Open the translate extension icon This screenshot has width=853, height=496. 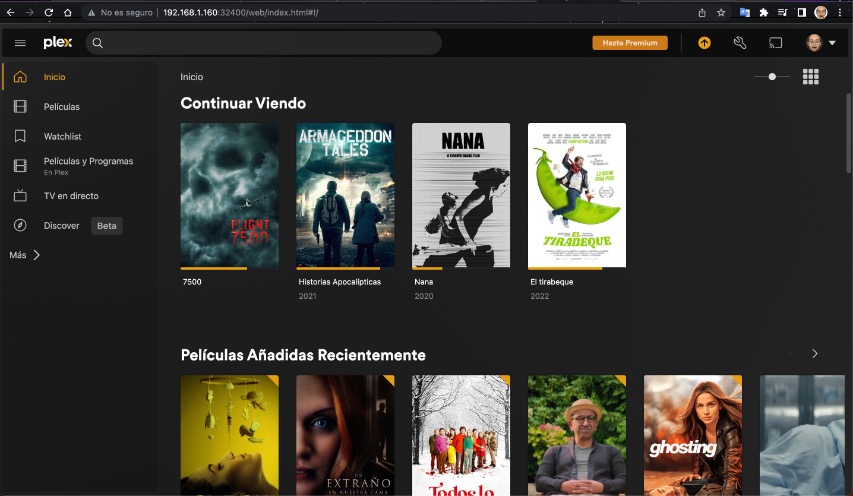[x=745, y=13]
